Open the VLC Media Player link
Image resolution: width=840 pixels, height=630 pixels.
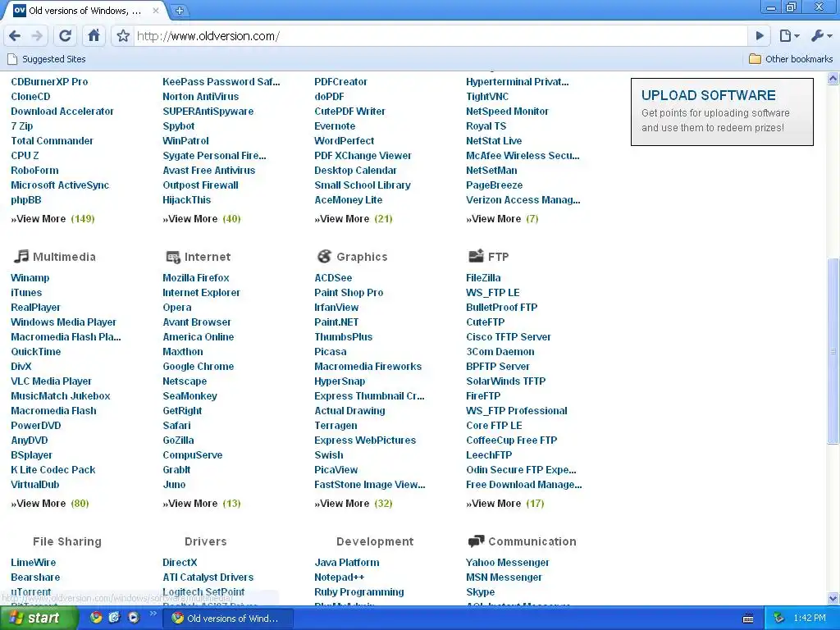pyautogui.click(x=51, y=381)
